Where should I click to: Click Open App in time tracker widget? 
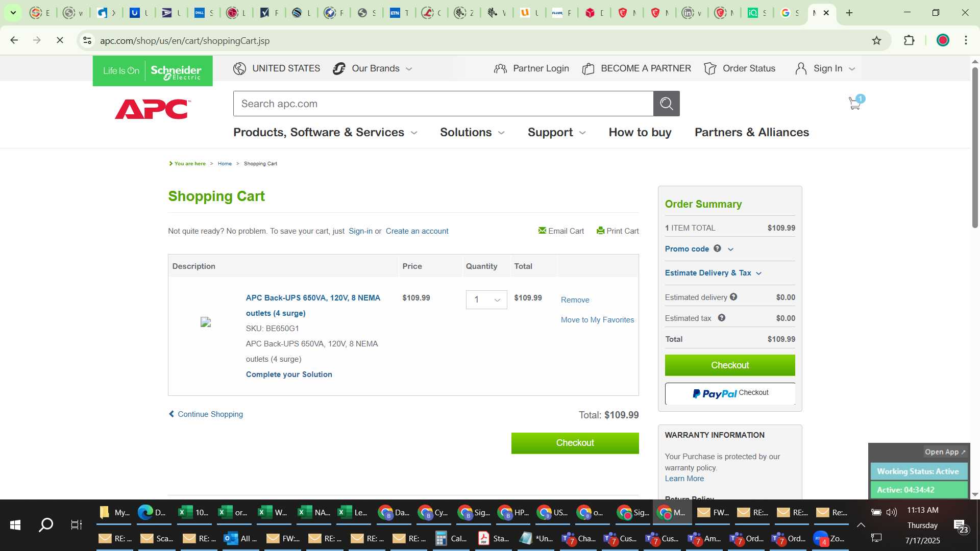pos(945,452)
